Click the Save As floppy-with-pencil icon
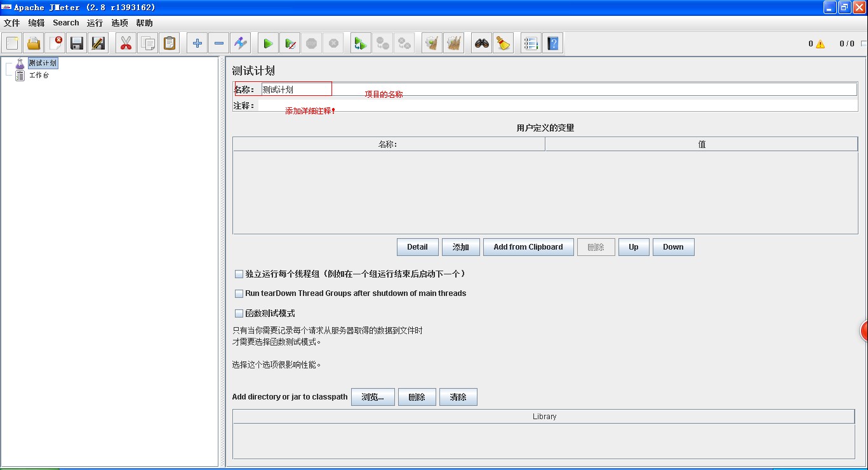This screenshot has height=470, width=868. click(x=98, y=43)
